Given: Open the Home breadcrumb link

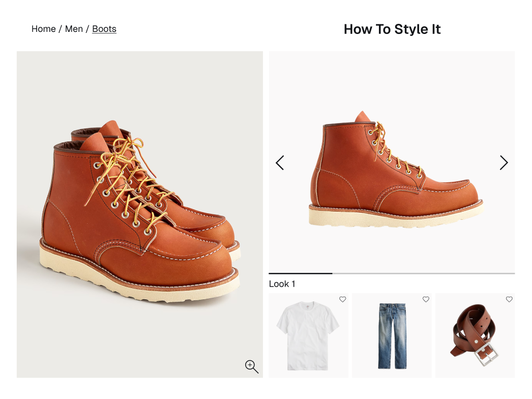Looking at the screenshot, I should click(44, 29).
